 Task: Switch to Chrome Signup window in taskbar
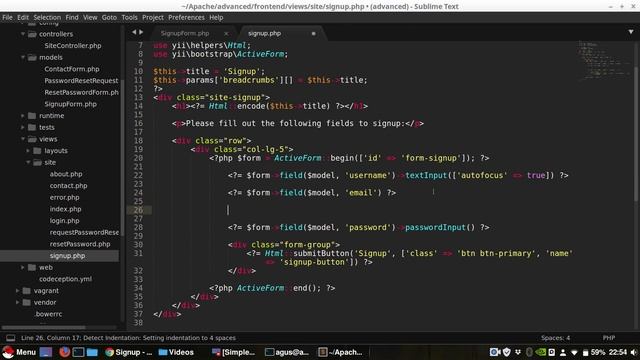pyautogui.click(x=128, y=352)
